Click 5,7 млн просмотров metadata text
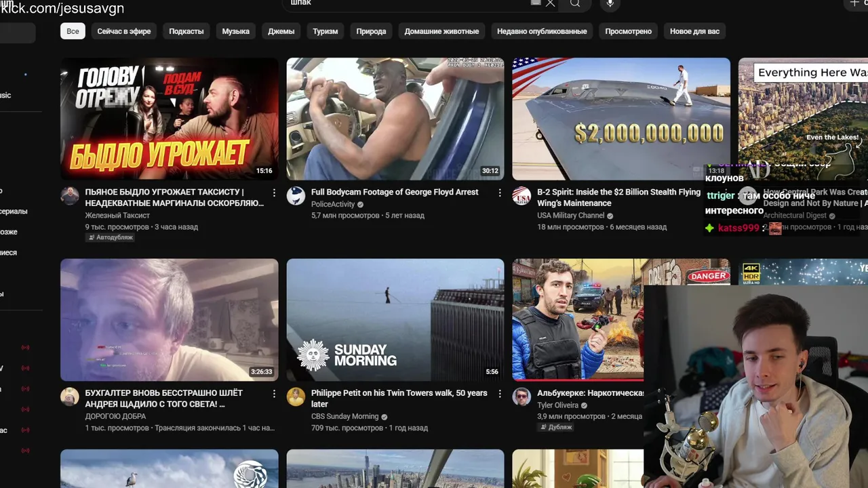The width and height of the screenshot is (868, 488). (x=345, y=216)
